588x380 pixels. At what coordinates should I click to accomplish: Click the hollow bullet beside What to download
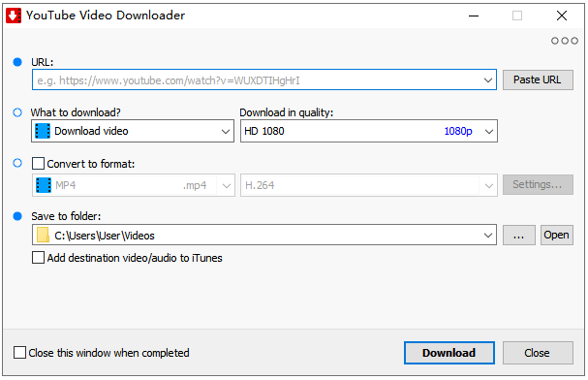click(17, 112)
